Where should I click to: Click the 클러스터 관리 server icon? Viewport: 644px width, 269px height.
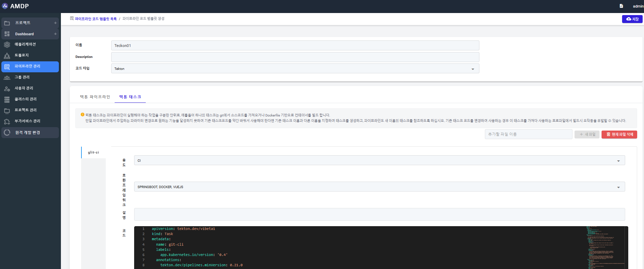point(7,99)
